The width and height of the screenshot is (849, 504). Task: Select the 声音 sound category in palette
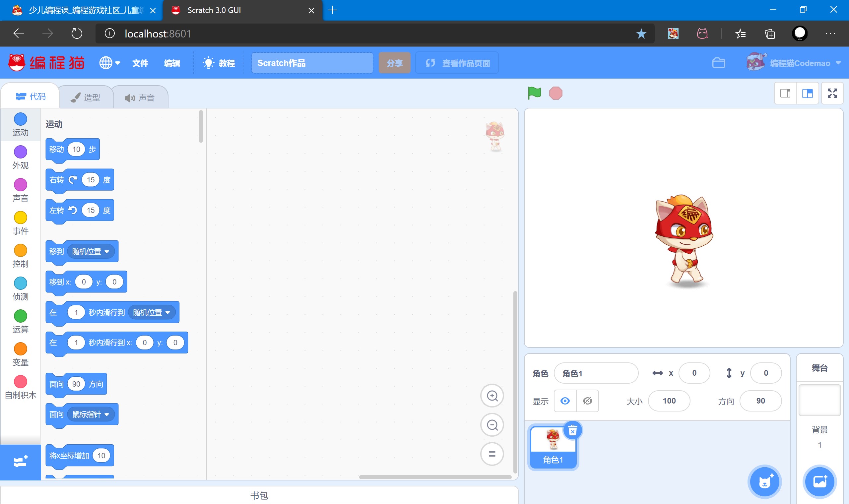pyautogui.click(x=20, y=191)
